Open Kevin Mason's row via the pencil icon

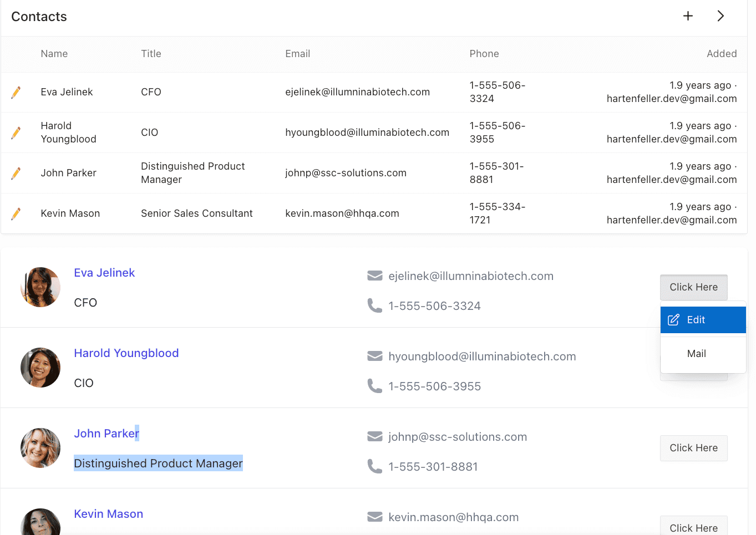point(17,213)
